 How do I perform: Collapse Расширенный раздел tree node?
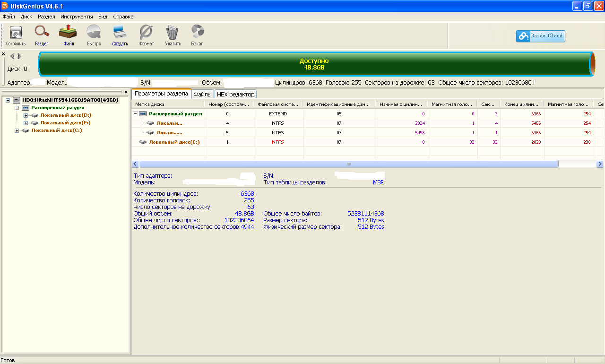pyautogui.click(x=17, y=108)
